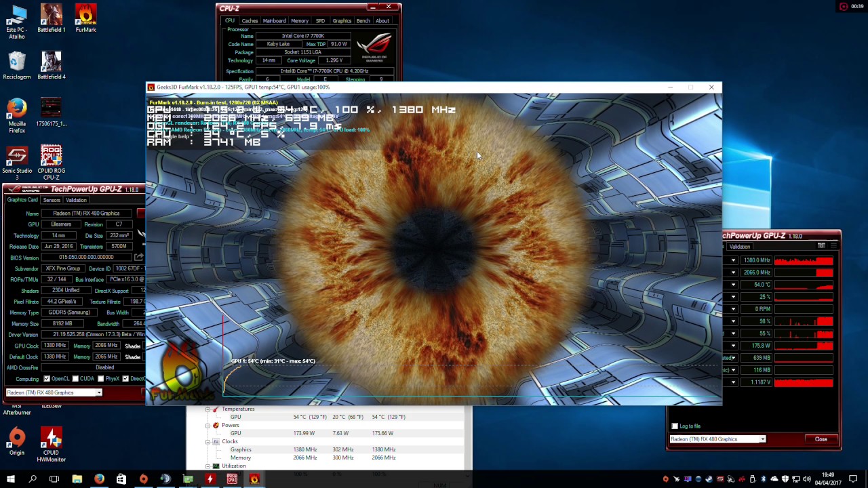The height and width of the screenshot is (488, 868).
Task: Toggle the DirectCompute checkbox in GPU-Z
Action: coord(125,379)
